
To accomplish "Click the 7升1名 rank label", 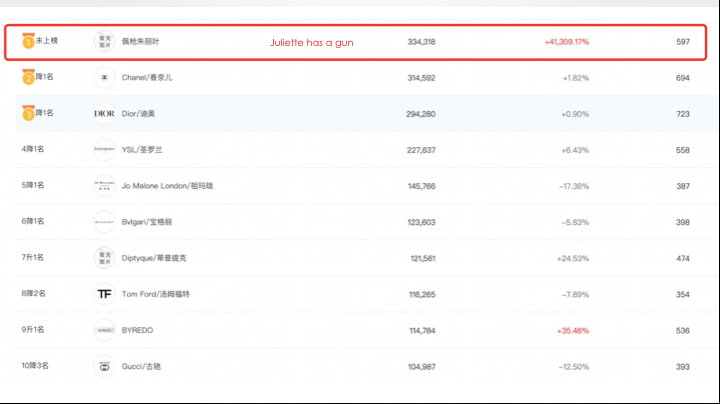I will [x=32, y=257].
